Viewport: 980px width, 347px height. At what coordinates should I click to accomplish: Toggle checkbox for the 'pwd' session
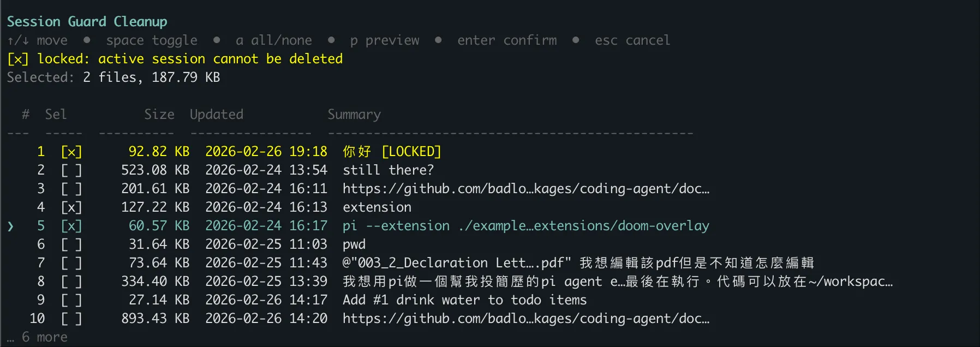point(71,244)
